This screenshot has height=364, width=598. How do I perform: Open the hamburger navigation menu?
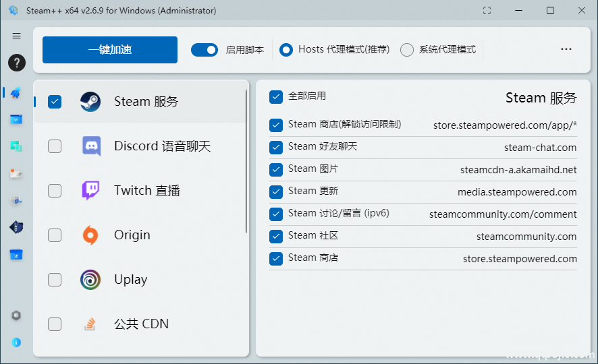[x=16, y=36]
